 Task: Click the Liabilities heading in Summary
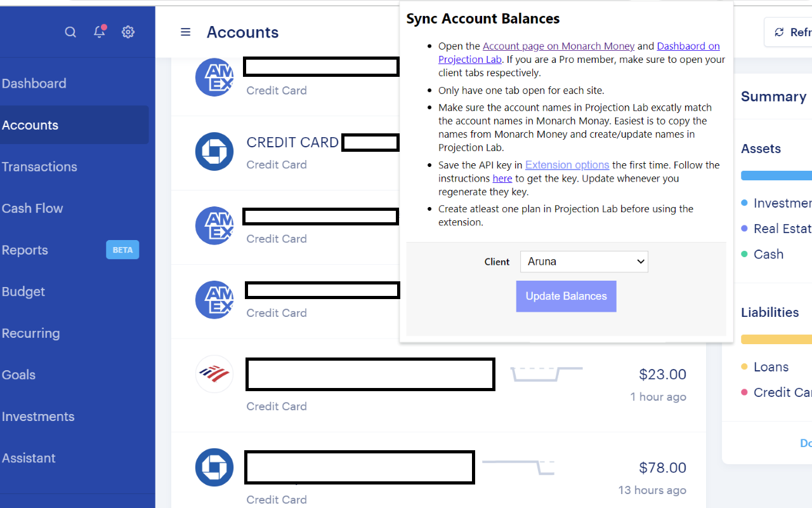pyautogui.click(x=770, y=312)
